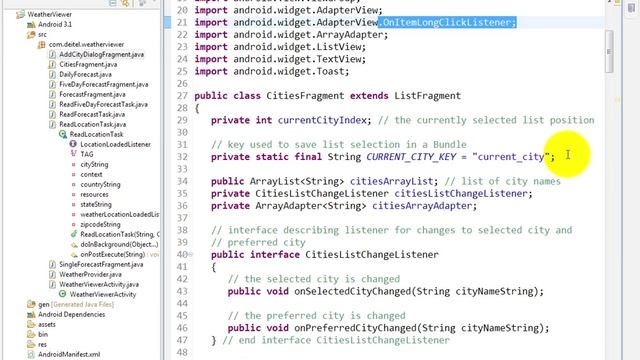The image size is (640, 360).
Task: Click the WeatherViewerActivity.java file icon
Action: pyautogui.click(x=52, y=284)
